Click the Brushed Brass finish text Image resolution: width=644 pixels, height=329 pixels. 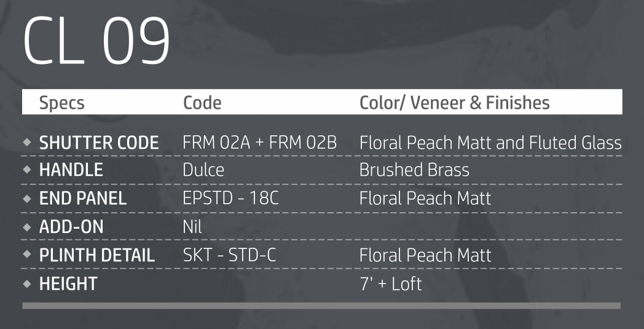point(414,170)
